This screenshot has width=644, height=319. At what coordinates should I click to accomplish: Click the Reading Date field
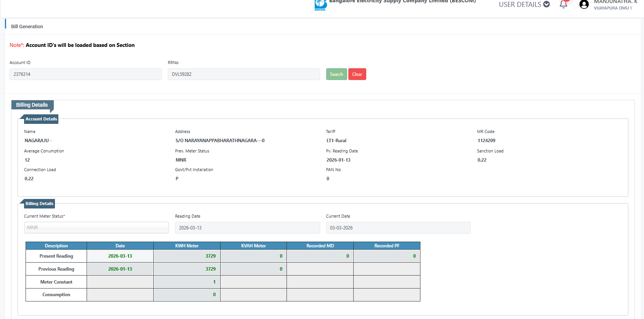point(247,228)
